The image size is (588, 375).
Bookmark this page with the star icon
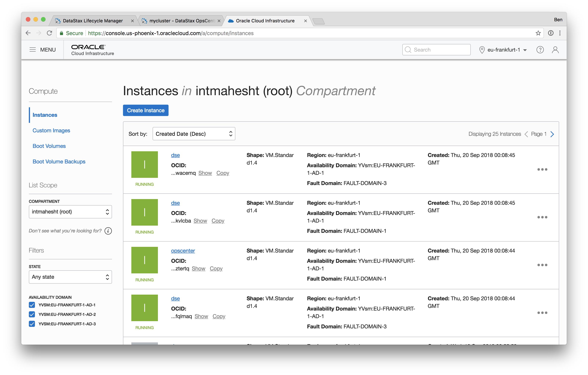[x=538, y=33]
